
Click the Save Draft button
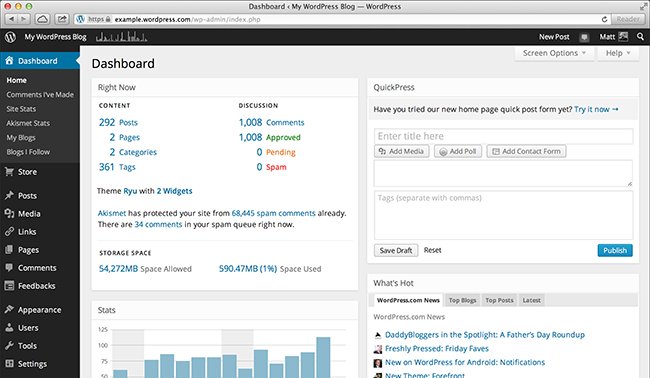(x=396, y=250)
